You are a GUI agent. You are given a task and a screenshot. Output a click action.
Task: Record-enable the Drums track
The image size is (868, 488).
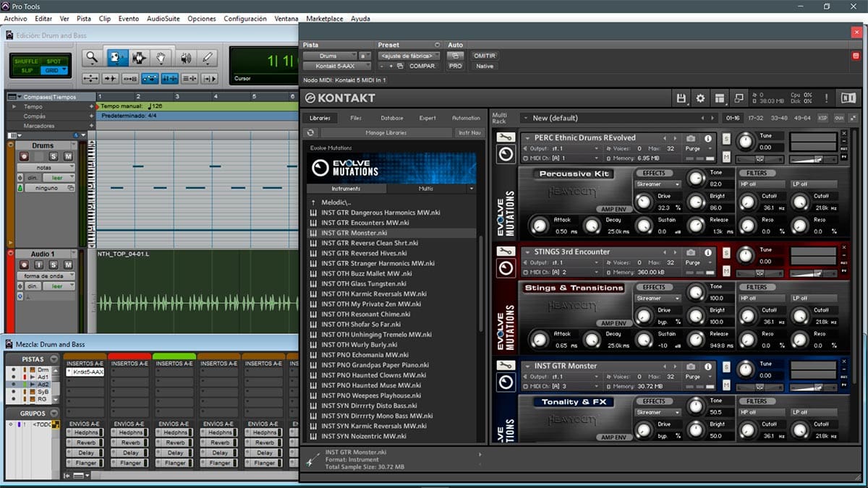(x=24, y=157)
